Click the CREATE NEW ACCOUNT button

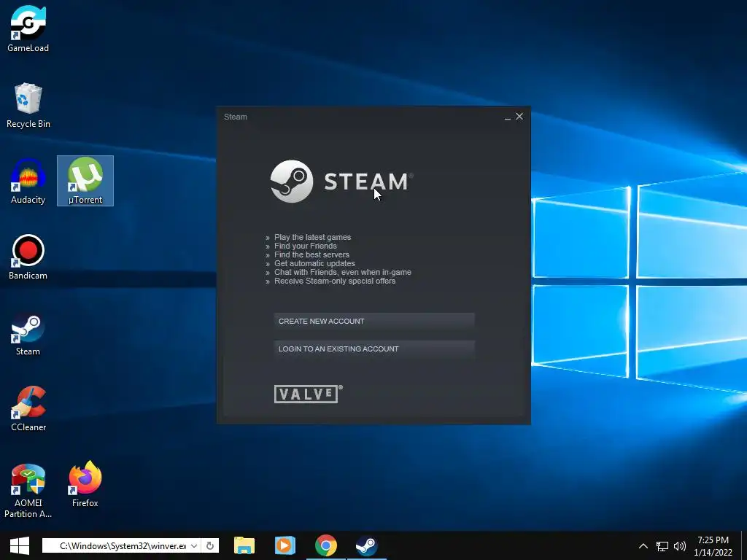click(x=374, y=322)
